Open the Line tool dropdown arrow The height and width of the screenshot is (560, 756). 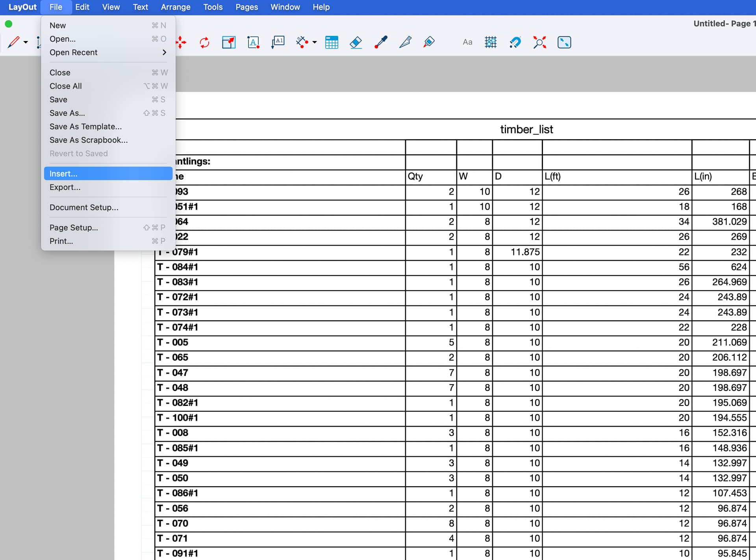tap(26, 42)
